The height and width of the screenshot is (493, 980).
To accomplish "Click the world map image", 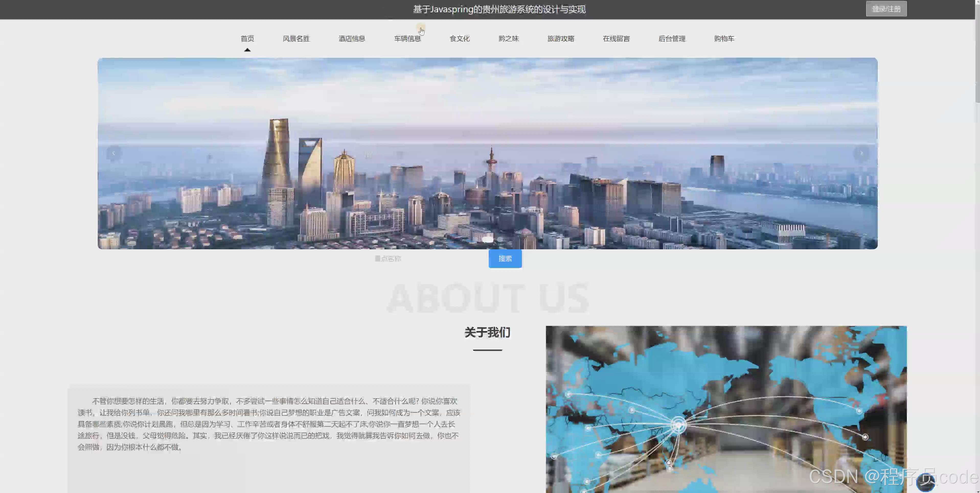I will tap(726, 409).
